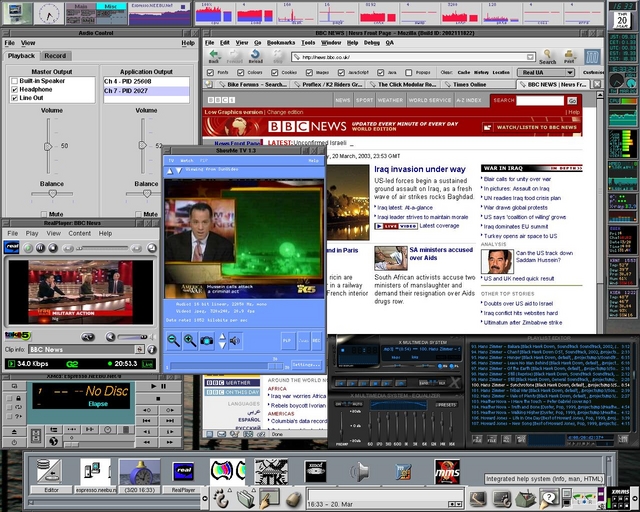The image size is (640, 512).
Task: Click Blair calls for unity over war link
Action: (x=517, y=179)
